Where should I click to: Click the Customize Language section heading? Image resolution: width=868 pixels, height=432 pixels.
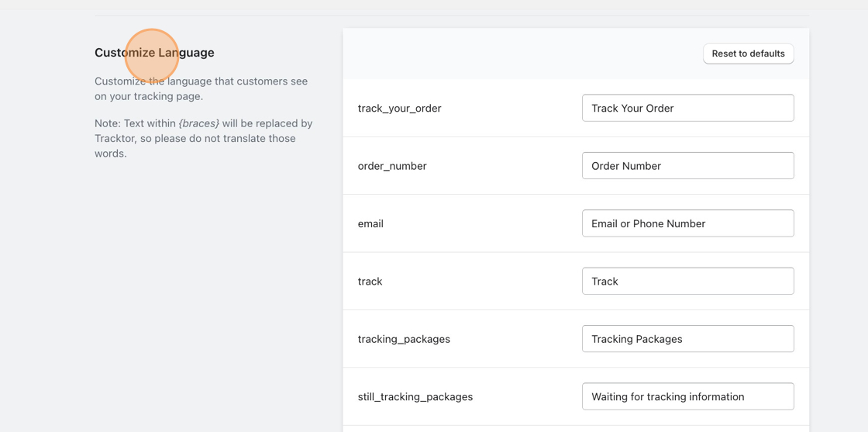[154, 53]
